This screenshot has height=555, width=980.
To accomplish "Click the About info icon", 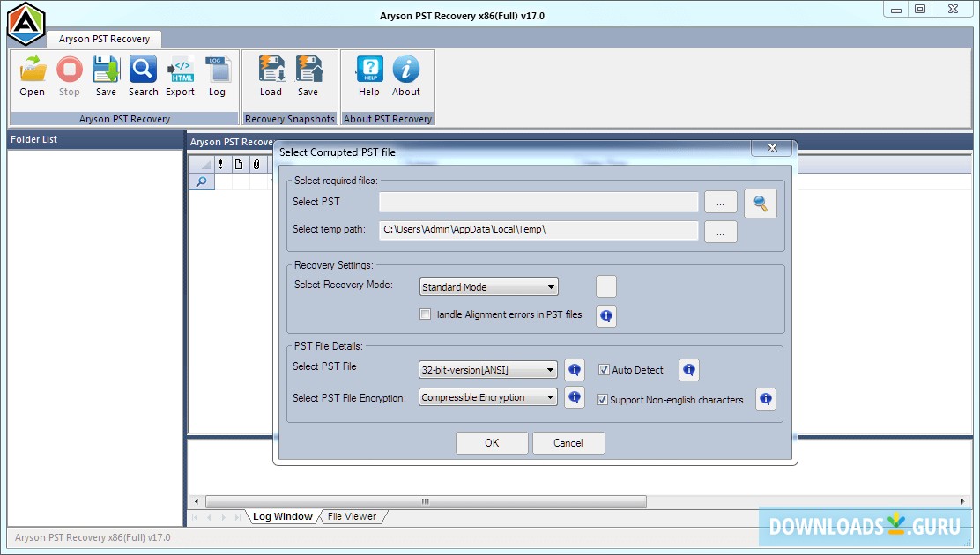I will coord(406,70).
